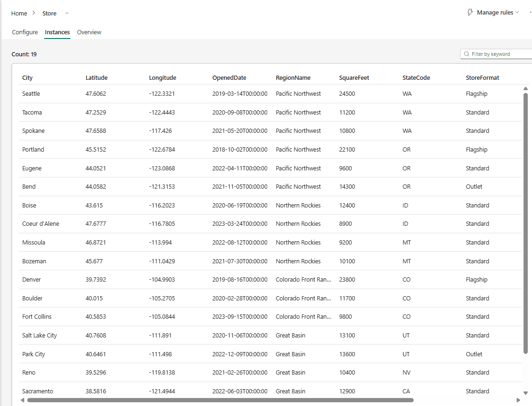
Task: Click Seattle row Flagship store format
Action: click(477, 93)
